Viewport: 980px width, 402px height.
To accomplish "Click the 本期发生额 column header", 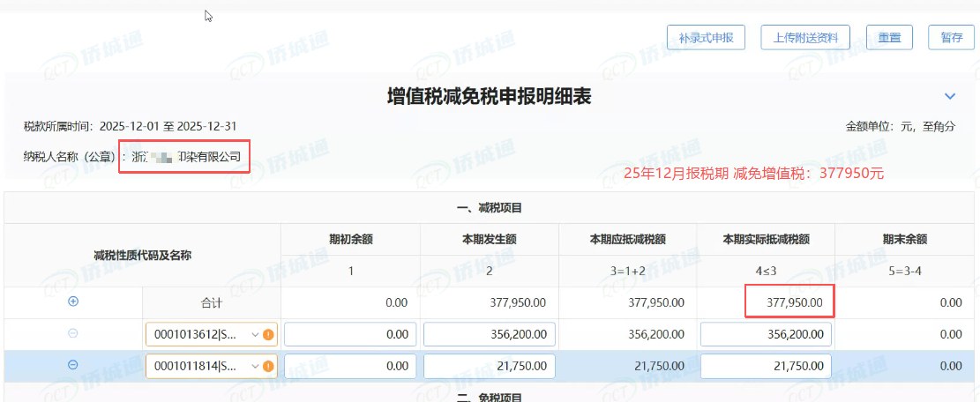I will click(x=490, y=239).
